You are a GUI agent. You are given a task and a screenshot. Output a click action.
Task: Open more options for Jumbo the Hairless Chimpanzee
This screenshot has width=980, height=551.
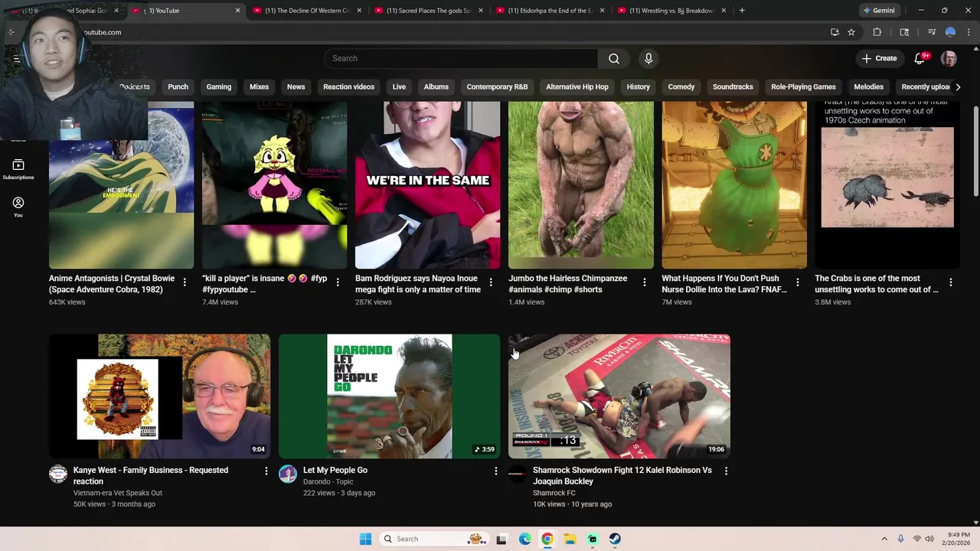(644, 282)
